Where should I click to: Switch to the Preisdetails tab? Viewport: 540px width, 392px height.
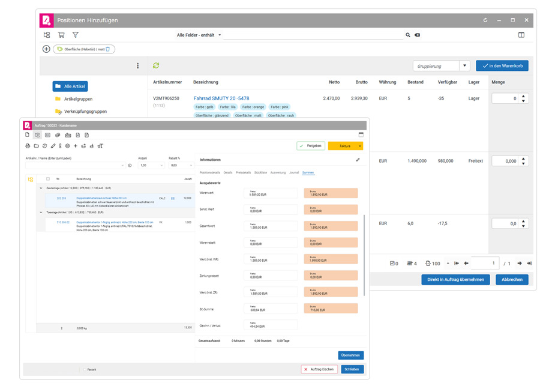pos(243,172)
